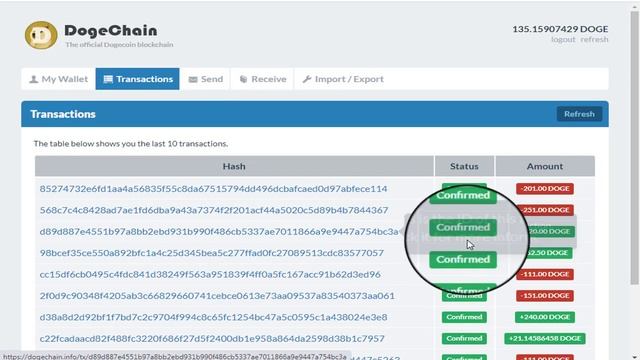Viewport: 640px width, 360px height.
Task: Click the -201.00 DOGE amount badge
Action: 544,189
